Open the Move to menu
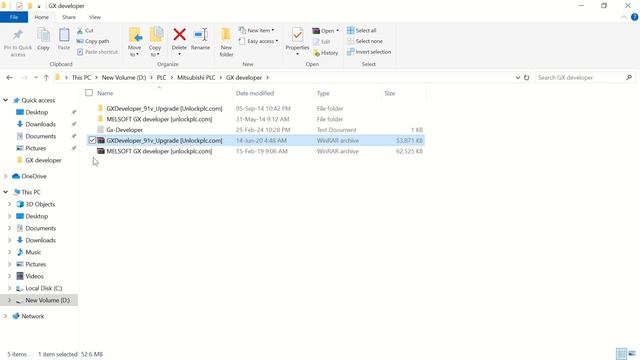Image resolution: width=640 pixels, height=360 pixels. pyautogui.click(x=135, y=42)
